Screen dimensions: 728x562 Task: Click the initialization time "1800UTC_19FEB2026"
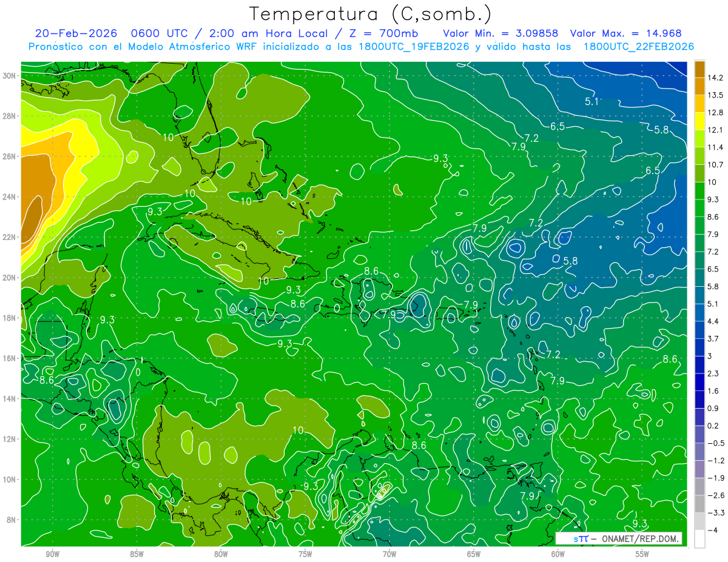[414, 47]
